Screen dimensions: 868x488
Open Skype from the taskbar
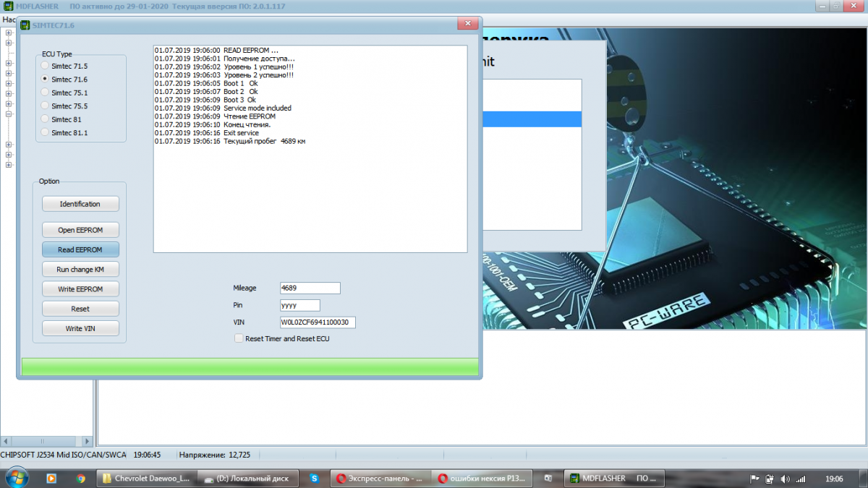point(314,478)
